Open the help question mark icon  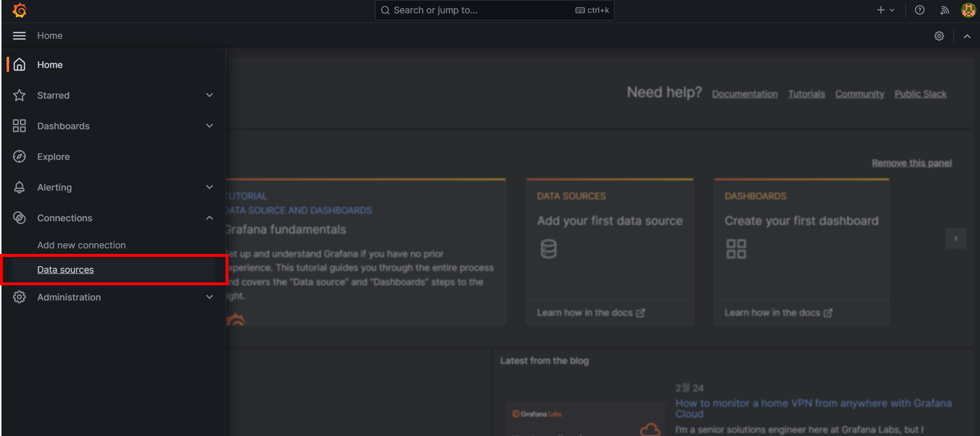click(x=920, y=10)
